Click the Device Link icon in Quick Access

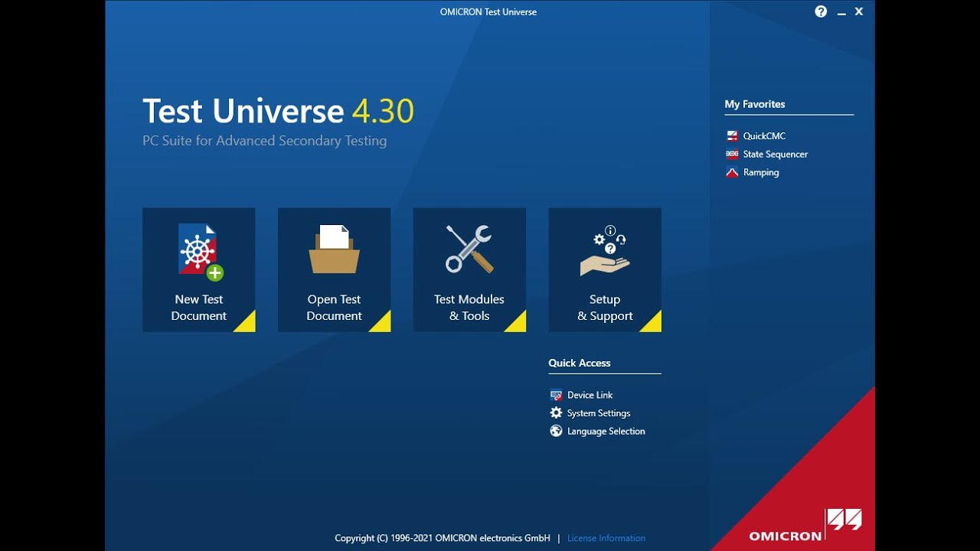[556, 395]
